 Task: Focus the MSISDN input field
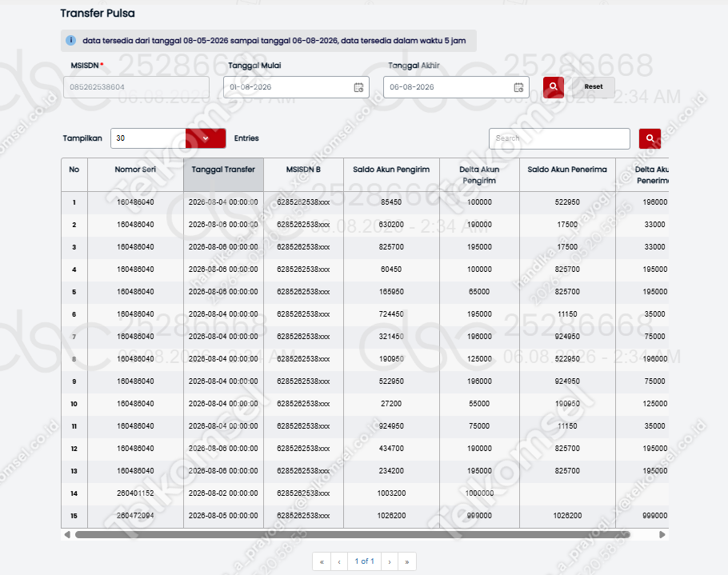(x=137, y=87)
